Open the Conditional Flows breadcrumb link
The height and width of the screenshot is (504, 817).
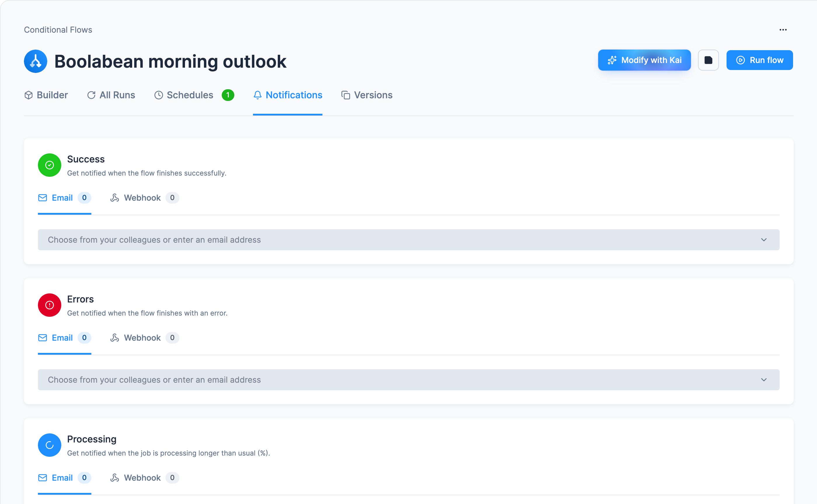pyautogui.click(x=58, y=30)
